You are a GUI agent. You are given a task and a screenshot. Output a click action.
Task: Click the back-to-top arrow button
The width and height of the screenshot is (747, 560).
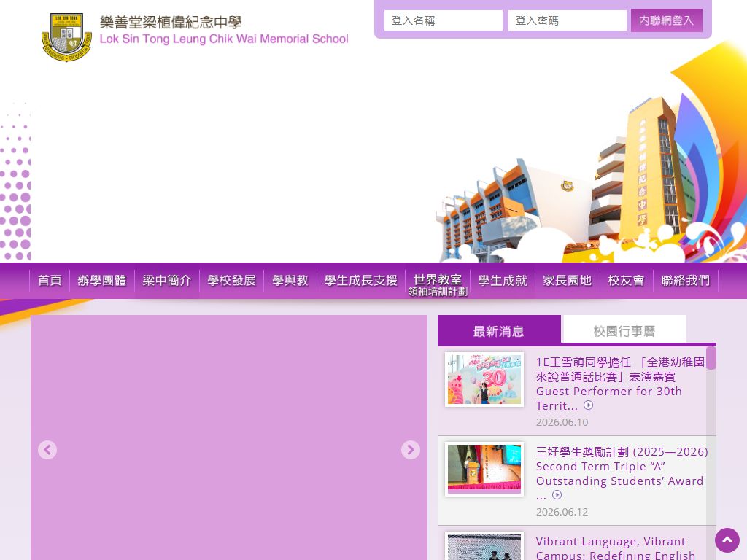(727, 540)
